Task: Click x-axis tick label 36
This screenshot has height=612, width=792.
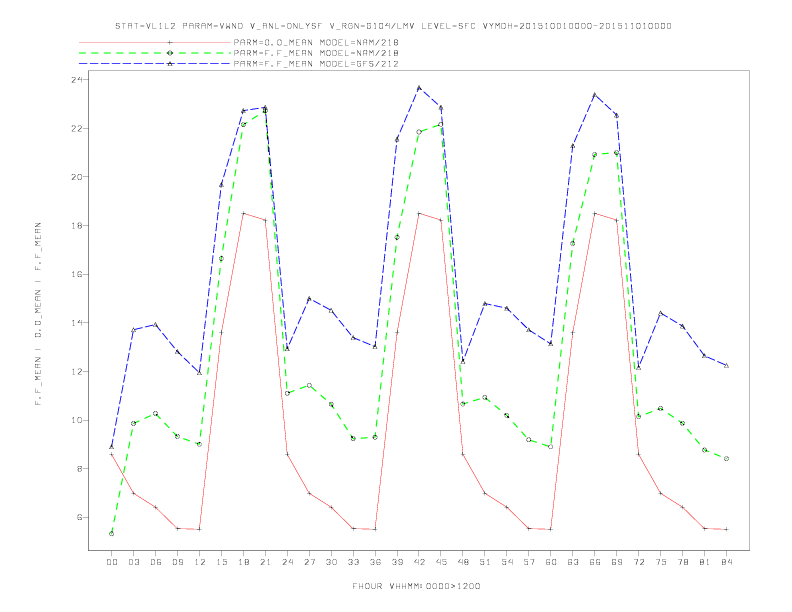Action: click(x=375, y=562)
